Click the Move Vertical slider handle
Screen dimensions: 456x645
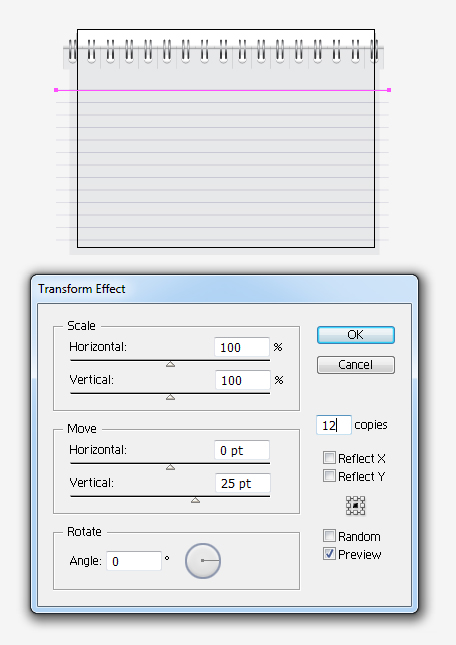coord(195,500)
